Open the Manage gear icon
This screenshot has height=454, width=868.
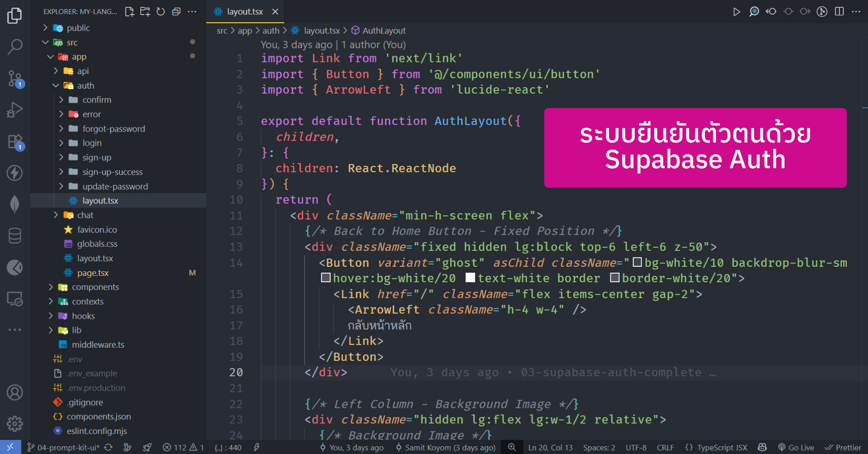[x=14, y=424]
